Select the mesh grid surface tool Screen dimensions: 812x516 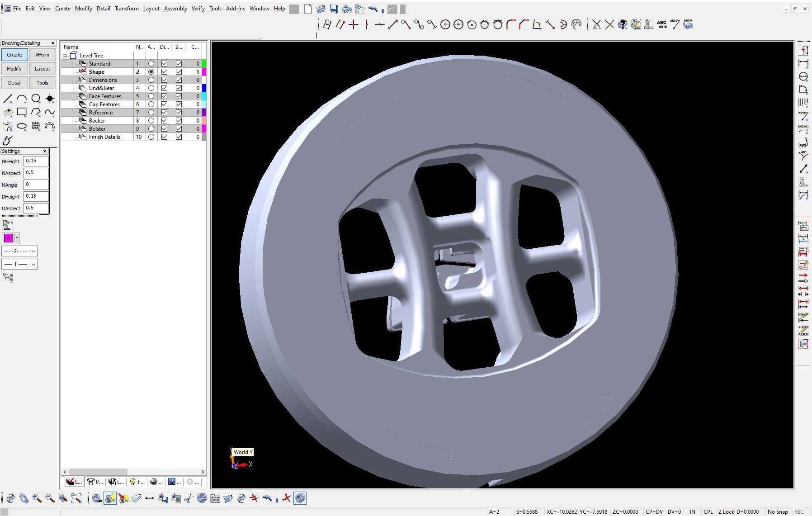coord(36,126)
